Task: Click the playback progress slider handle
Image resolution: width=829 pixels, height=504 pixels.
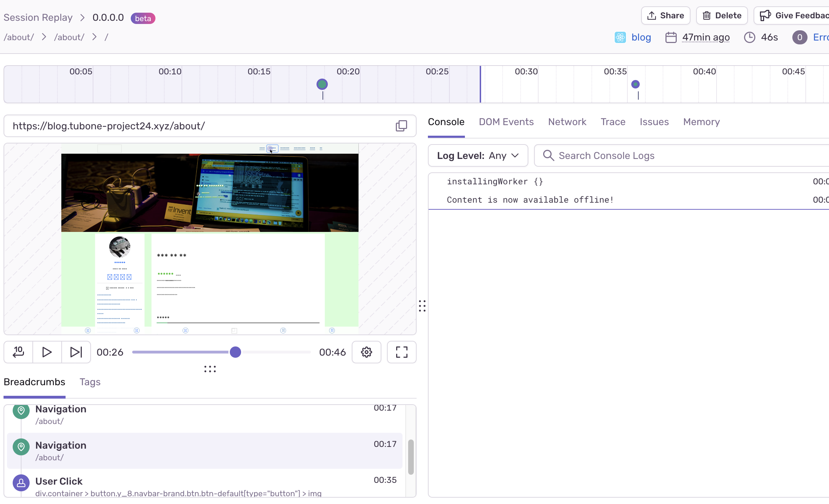Action: (x=235, y=352)
